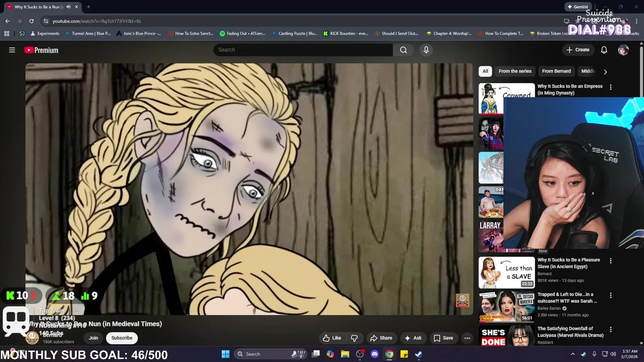Open options for Empress video
Viewport: 644px width, 362px height.
[x=611, y=87]
